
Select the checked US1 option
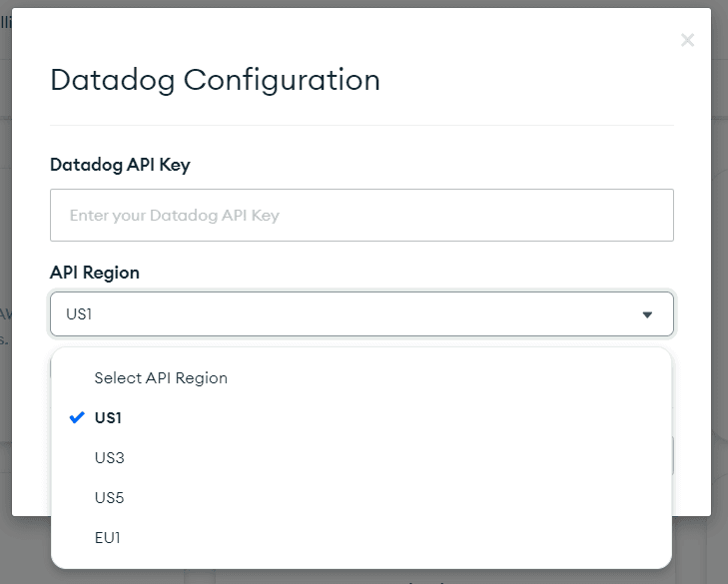coord(108,418)
